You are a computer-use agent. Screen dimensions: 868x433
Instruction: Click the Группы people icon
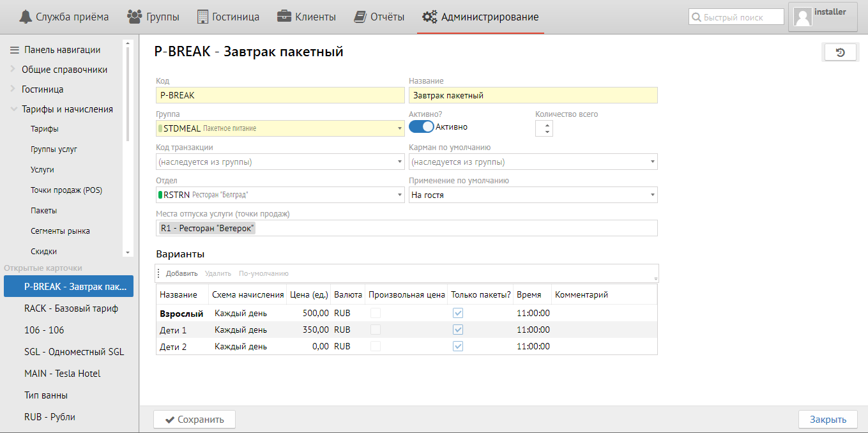point(134,17)
